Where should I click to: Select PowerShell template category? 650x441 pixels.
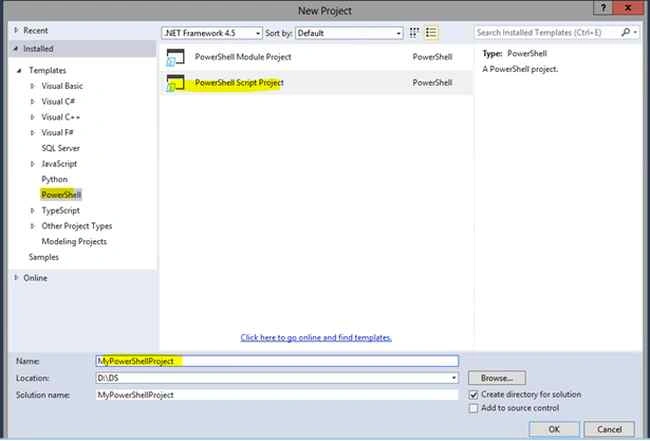pyautogui.click(x=61, y=195)
